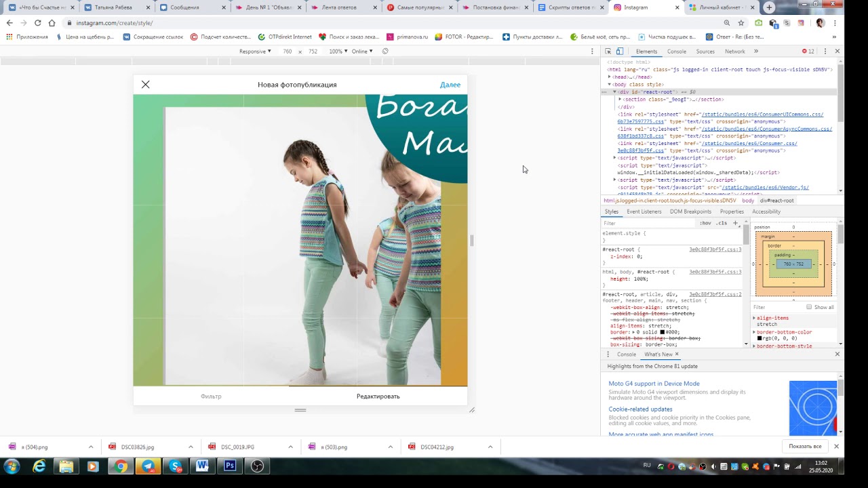868x488 pixels.
Task: Open the DevTools Sources tab
Action: pyautogui.click(x=705, y=52)
